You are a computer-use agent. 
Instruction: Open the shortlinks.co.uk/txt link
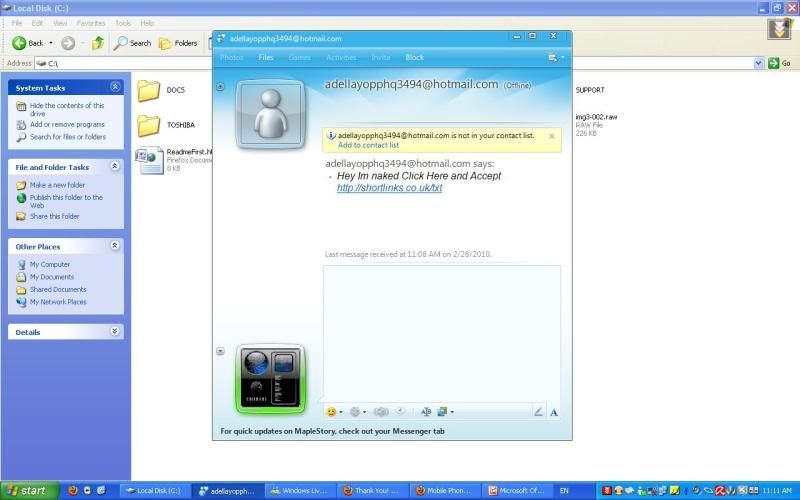tap(389, 188)
